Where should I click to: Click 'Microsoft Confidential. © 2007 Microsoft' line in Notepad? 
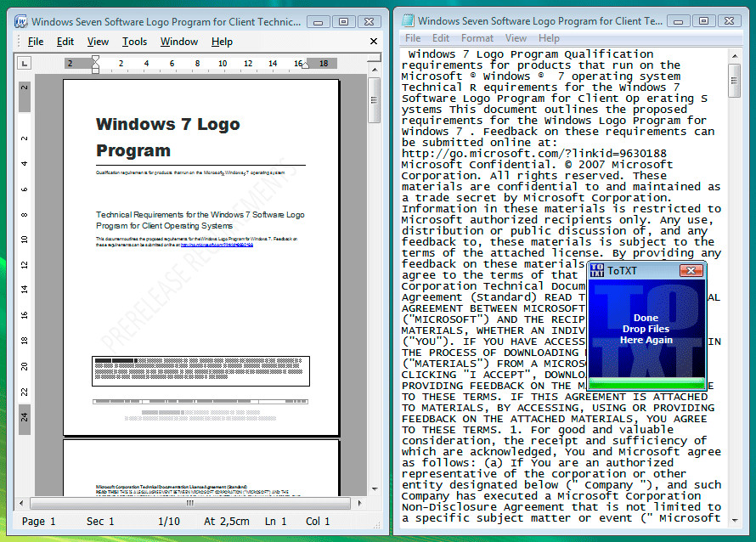[537, 165]
